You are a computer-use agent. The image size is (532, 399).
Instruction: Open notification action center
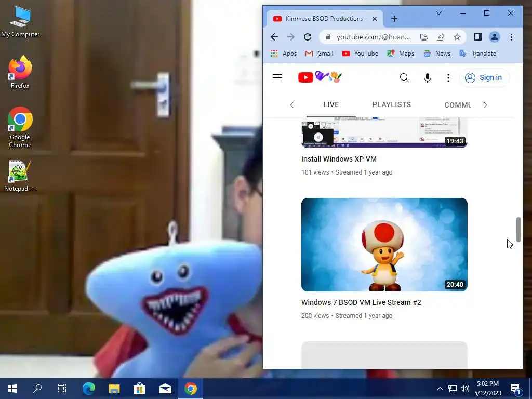coord(515,389)
